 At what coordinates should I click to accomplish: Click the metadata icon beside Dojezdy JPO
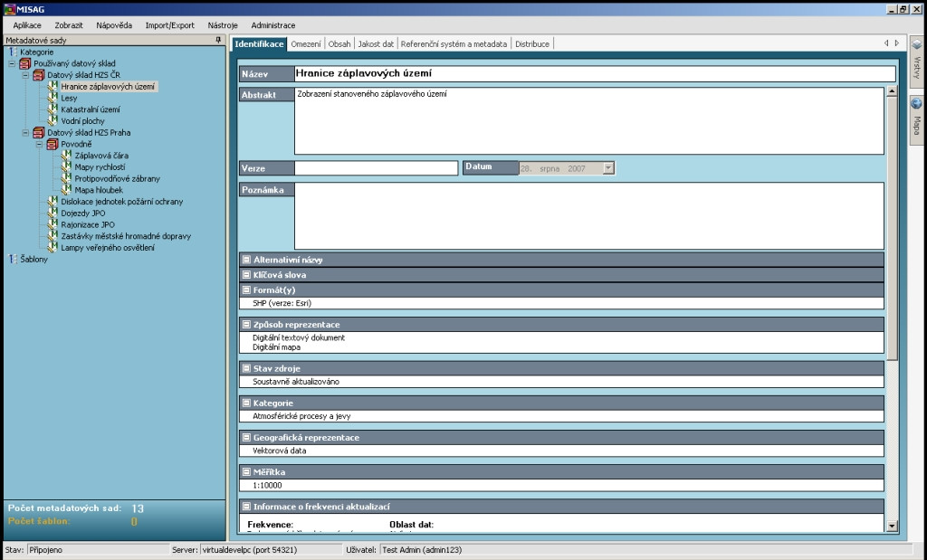pyautogui.click(x=53, y=213)
